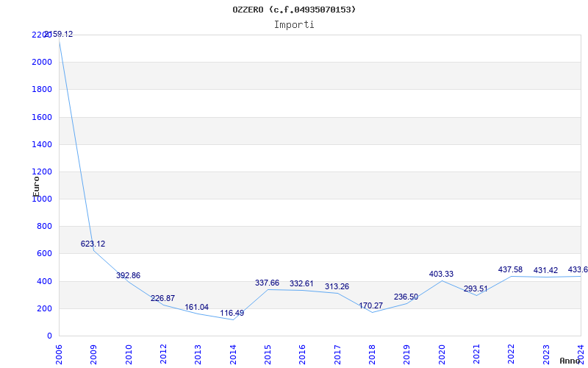Select the 2023 x-axis label
Viewport: 588px width, 368px height.
coord(546,355)
